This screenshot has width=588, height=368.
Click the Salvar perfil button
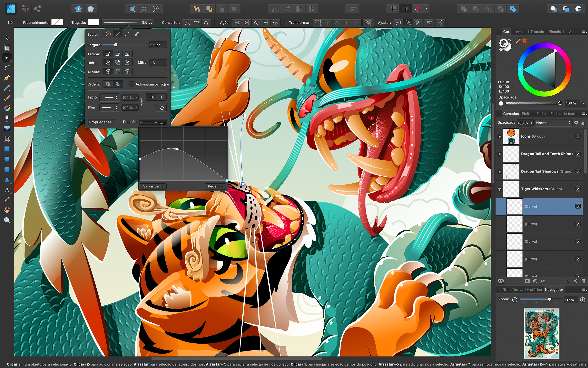(x=153, y=186)
